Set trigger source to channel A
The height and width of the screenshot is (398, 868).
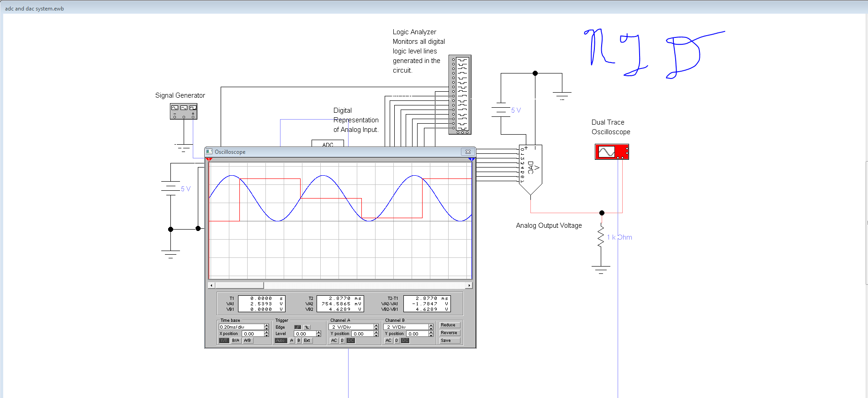tap(291, 340)
